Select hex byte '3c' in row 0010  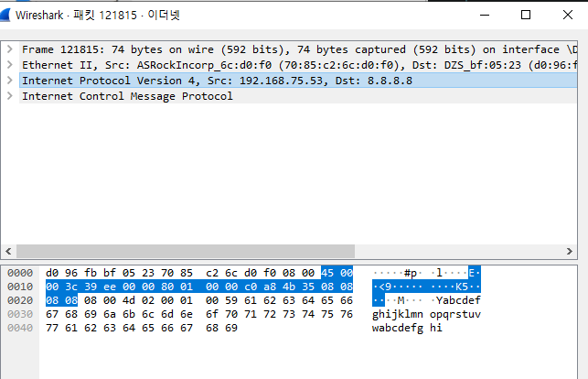(71, 287)
